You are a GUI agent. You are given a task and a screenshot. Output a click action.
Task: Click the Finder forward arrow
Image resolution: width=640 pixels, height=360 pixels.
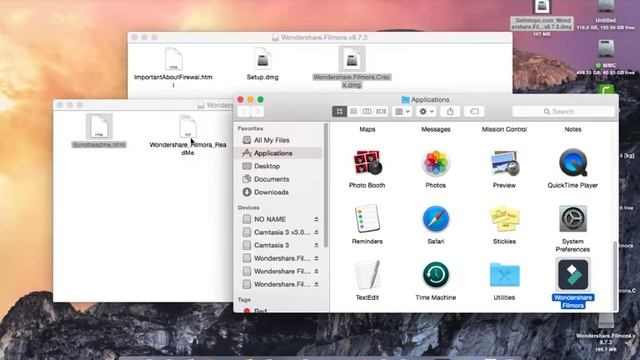(257, 111)
